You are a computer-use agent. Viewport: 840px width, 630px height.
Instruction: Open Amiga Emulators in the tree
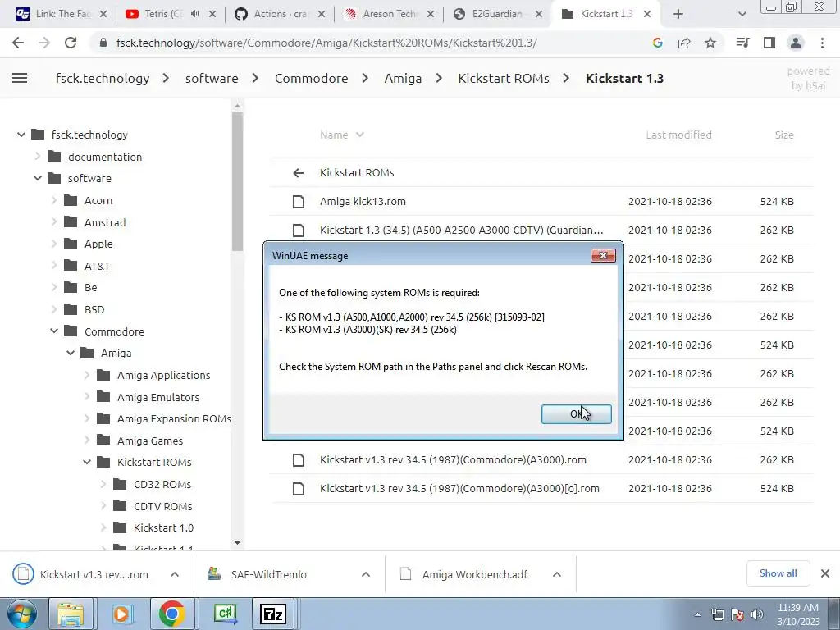(158, 397)
